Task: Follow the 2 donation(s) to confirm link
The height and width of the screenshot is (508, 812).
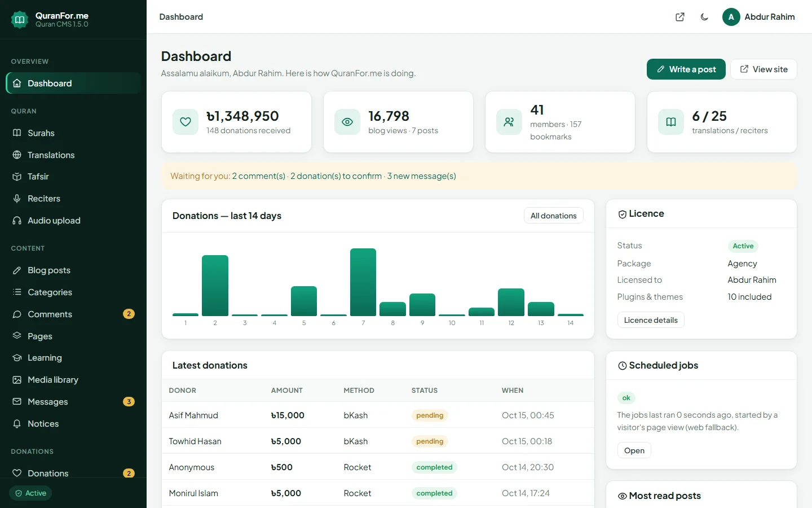Action: (336, 176)
